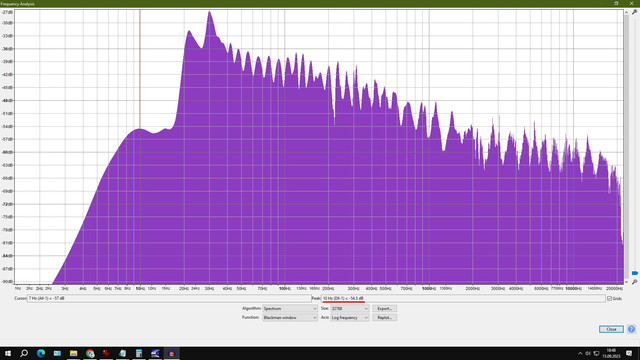Click inside the Peak readout field
This screenshot has width=640, height=360.
(x=463, y=298)
